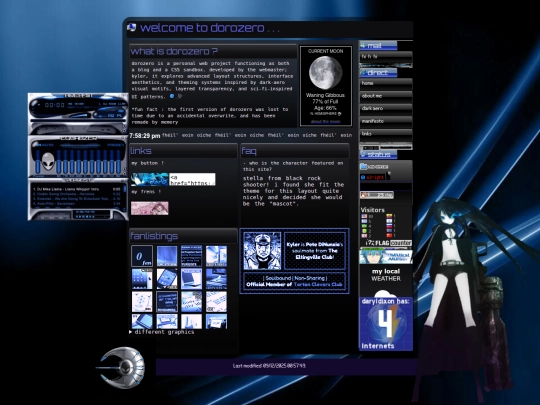
Task: Adjust the last equalizer band slider
Action: click(118, 162)
